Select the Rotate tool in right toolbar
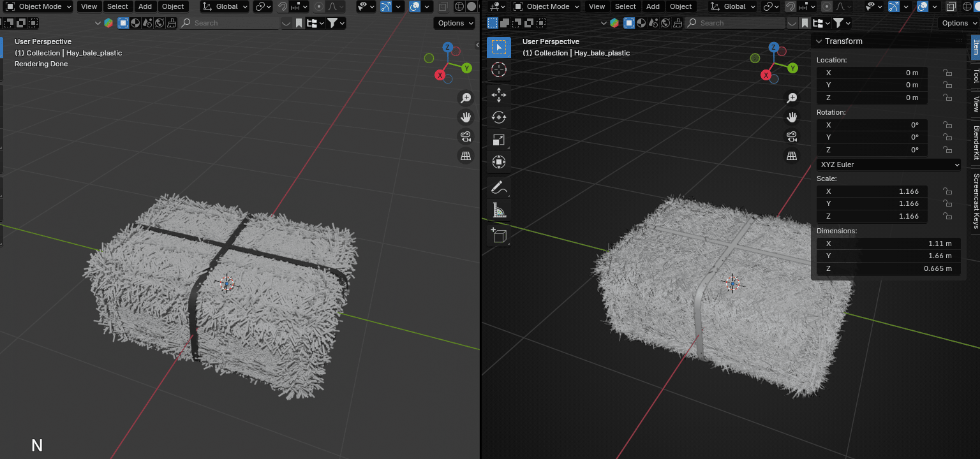 coord(499,117)
